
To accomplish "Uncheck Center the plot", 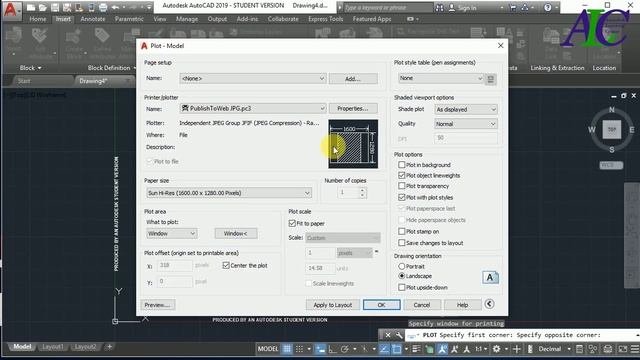I will (226, 265).
